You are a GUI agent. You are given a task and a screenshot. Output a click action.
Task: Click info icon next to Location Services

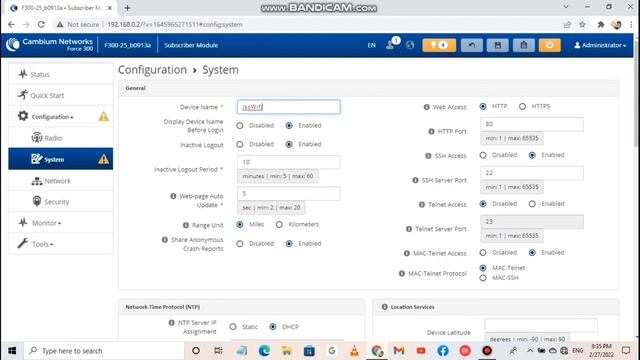384,307
